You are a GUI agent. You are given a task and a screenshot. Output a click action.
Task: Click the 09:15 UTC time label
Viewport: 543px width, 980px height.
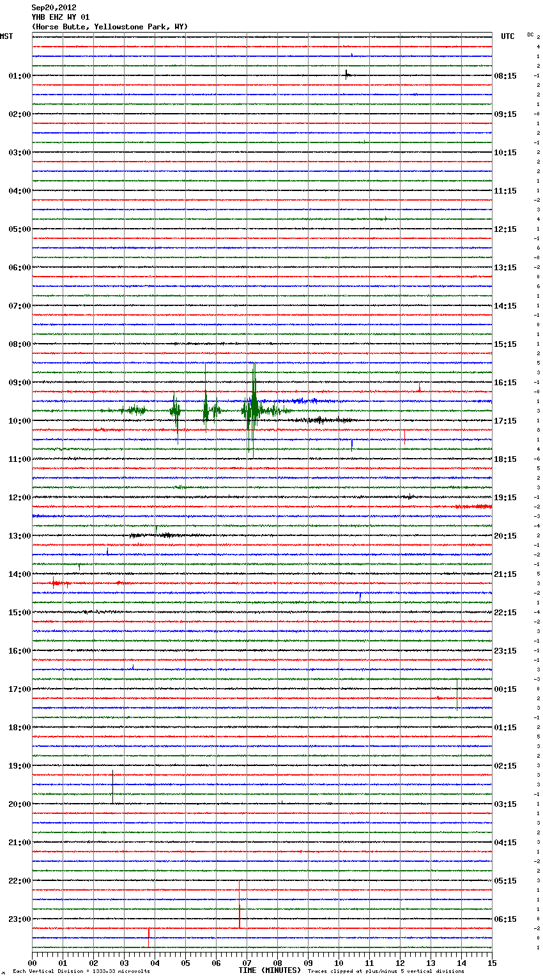coord(505,114)
